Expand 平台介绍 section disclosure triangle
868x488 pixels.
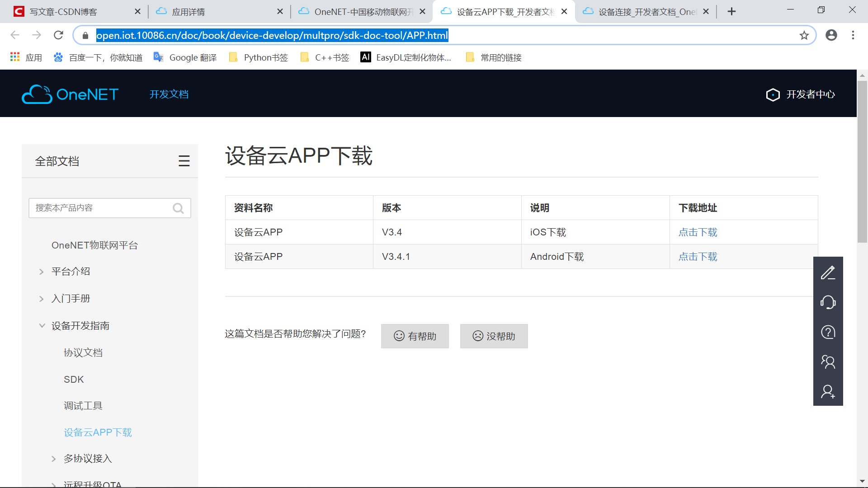point(41,271)
